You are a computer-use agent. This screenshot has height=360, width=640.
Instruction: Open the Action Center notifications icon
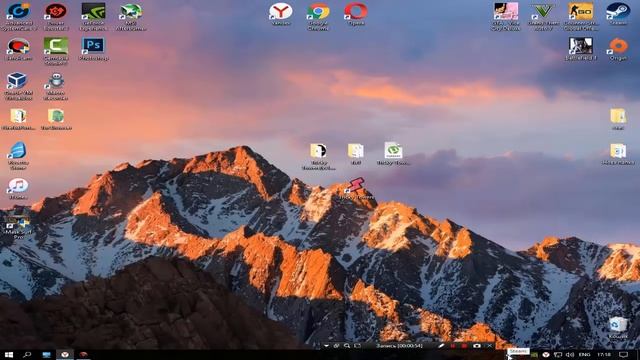(x=624, y=355)
